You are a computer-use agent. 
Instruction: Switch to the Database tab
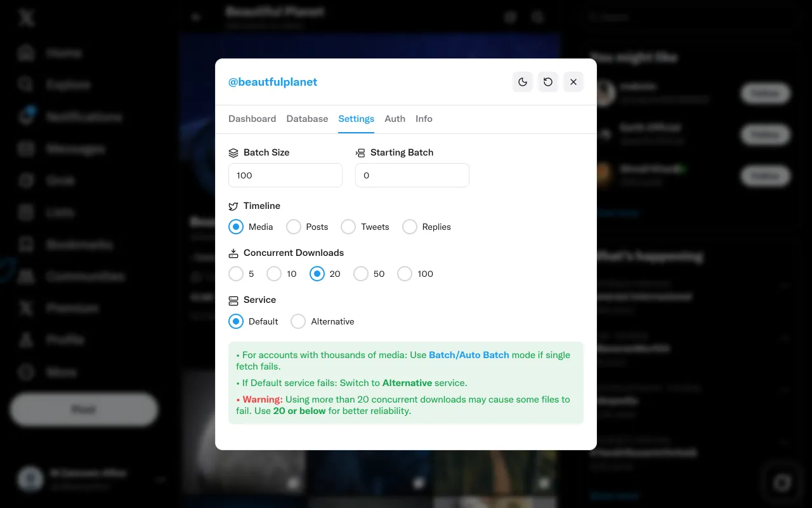coord(307,119)
